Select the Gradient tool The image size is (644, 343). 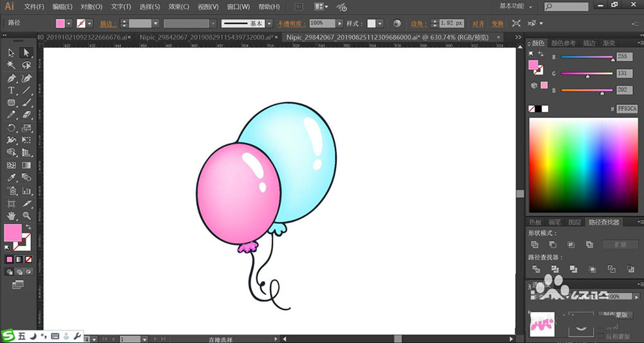(x=26, y=165)
